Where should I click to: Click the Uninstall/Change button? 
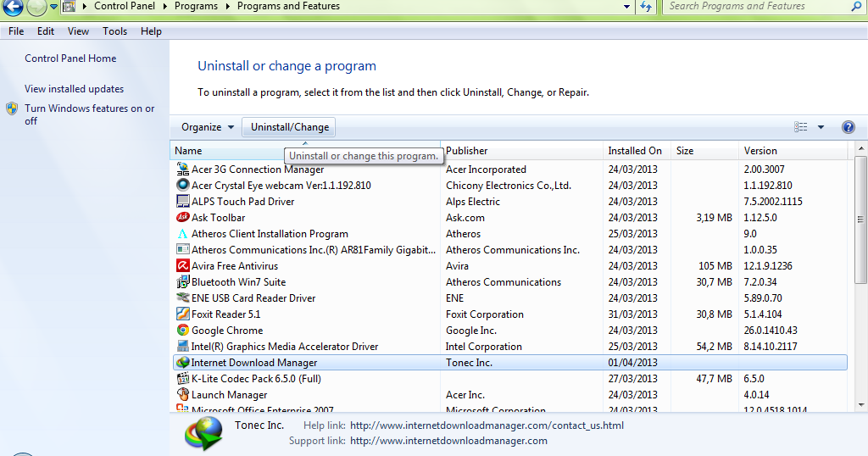click(x=290, y=127)
